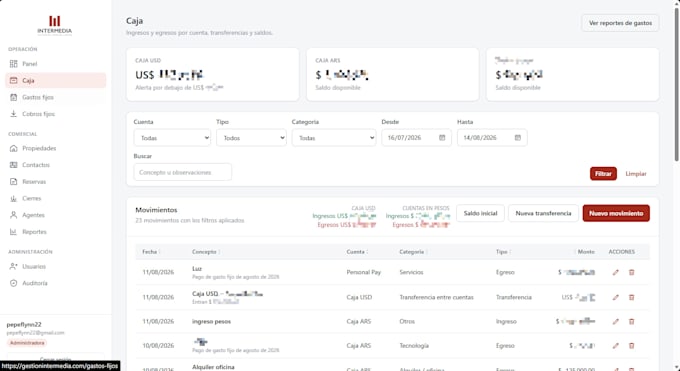680x371 pixels.
Task: Click Auditoría clock icon
Action: [x=13, y=283]
